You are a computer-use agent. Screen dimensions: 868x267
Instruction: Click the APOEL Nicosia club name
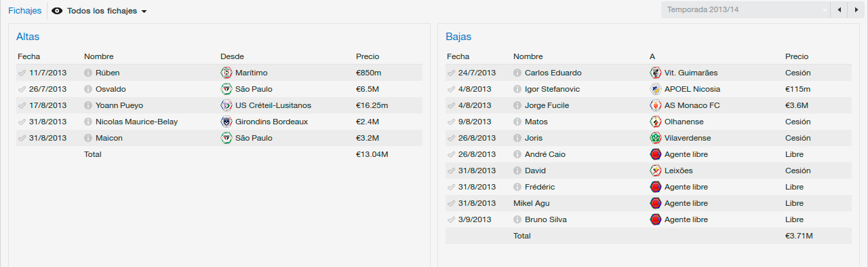692,89
